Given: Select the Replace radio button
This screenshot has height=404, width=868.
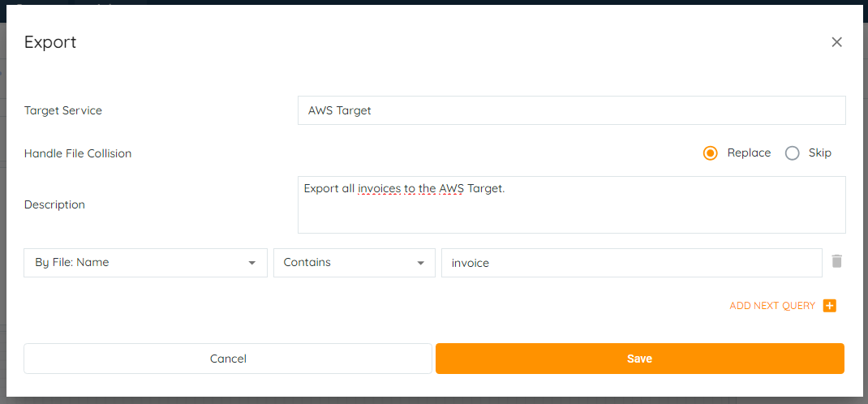Looking at the screenshot, I should point(711,153).
